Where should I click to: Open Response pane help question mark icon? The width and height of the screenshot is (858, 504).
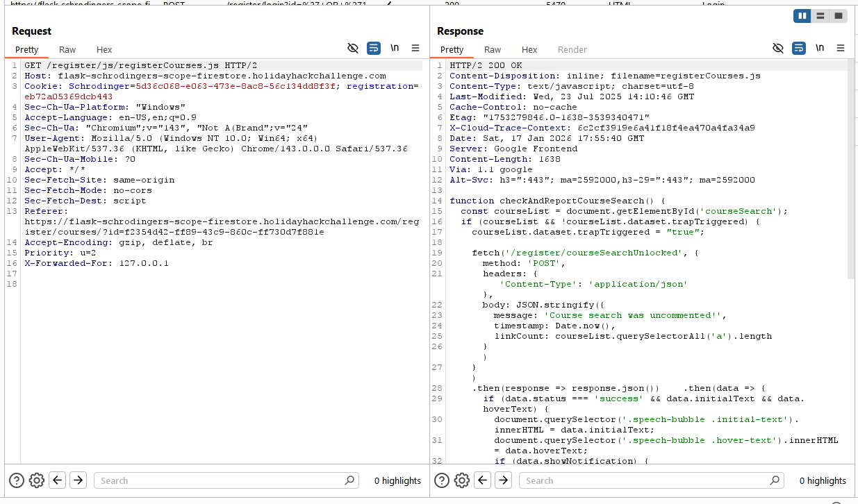pyautogui.click(x=442, y=480)
